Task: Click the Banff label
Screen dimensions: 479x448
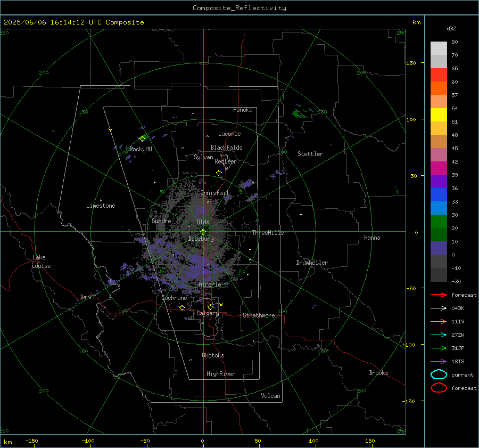Action: tap(88, 297)
